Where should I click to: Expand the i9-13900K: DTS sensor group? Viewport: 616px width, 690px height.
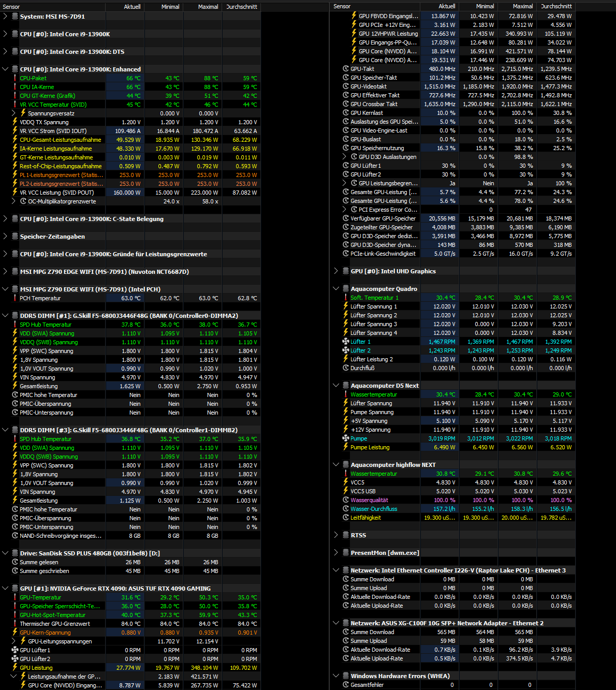click(x=5, y=52)
